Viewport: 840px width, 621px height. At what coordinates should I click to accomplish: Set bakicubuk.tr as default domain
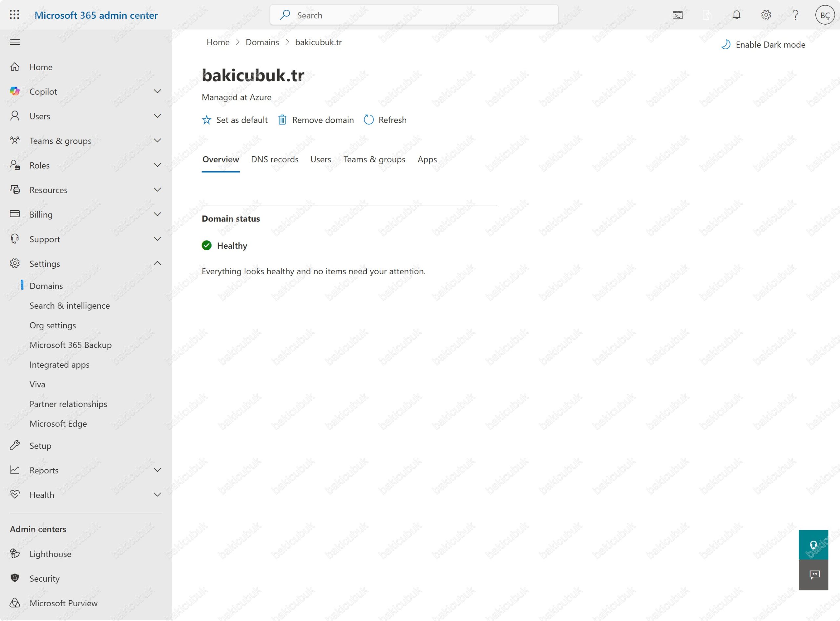point(235,120)
